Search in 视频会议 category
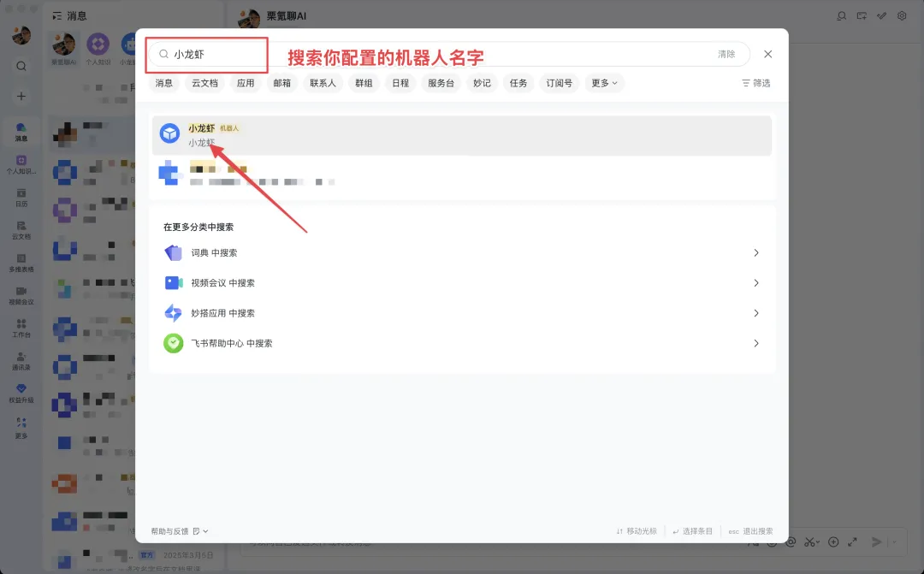Screen dimensions: 924x574 pos(461,283)
